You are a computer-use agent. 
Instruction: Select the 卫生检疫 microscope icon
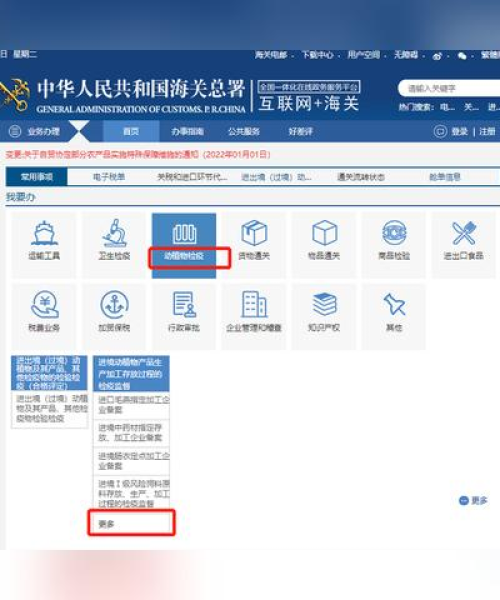[114, 233]
